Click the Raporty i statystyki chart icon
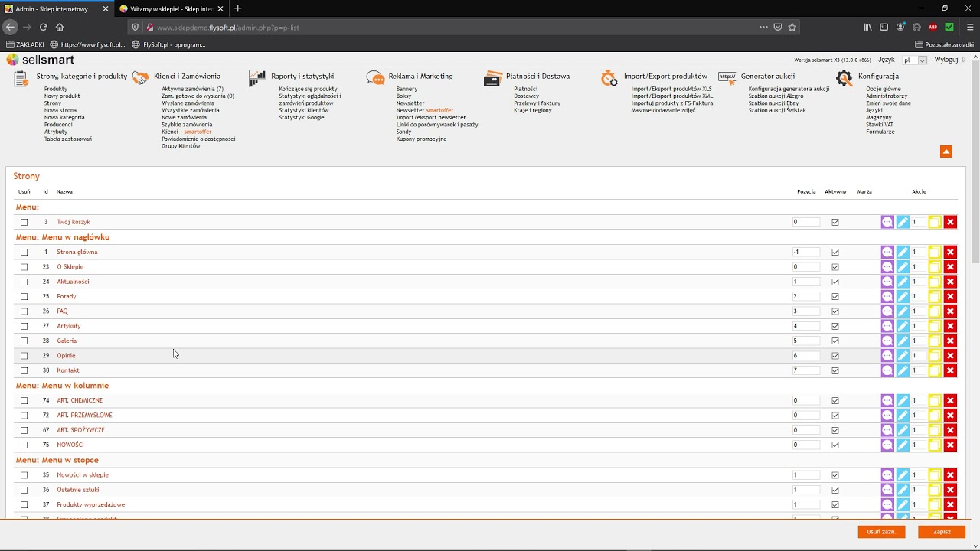The image size is (980, 551). pos(257,78)
